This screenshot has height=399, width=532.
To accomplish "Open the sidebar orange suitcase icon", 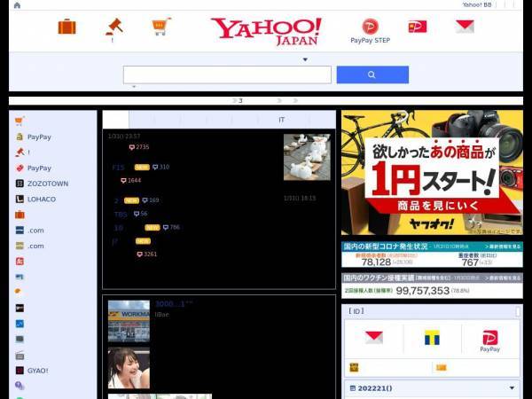I will tap(20, 215).
